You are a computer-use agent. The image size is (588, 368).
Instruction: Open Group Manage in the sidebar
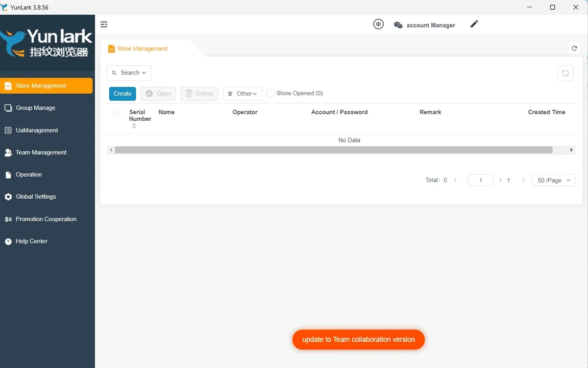(x=46, y=108)
